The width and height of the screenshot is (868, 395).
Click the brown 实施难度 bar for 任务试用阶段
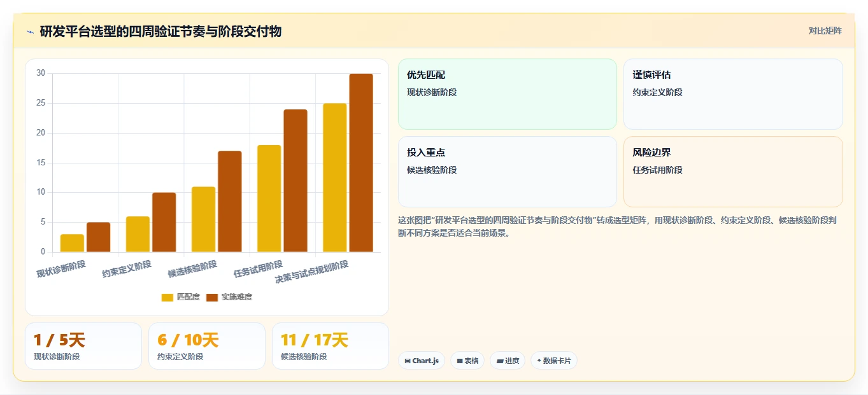[x=295, y=181]
